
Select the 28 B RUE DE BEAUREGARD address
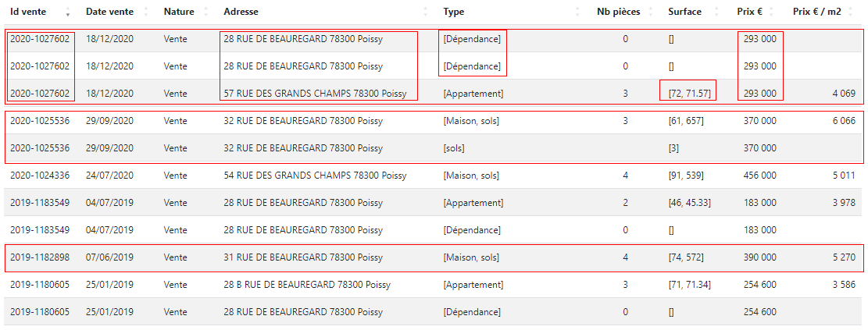(307, 285)
